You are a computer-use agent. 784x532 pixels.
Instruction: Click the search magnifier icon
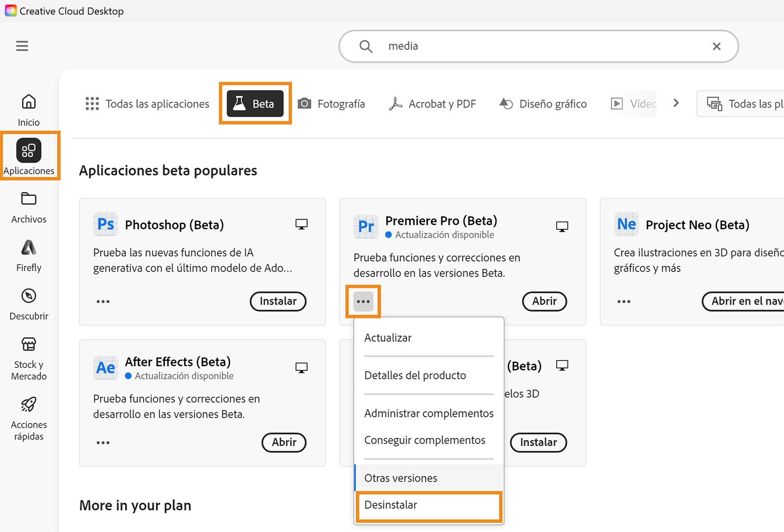click(x=366, y=46)
